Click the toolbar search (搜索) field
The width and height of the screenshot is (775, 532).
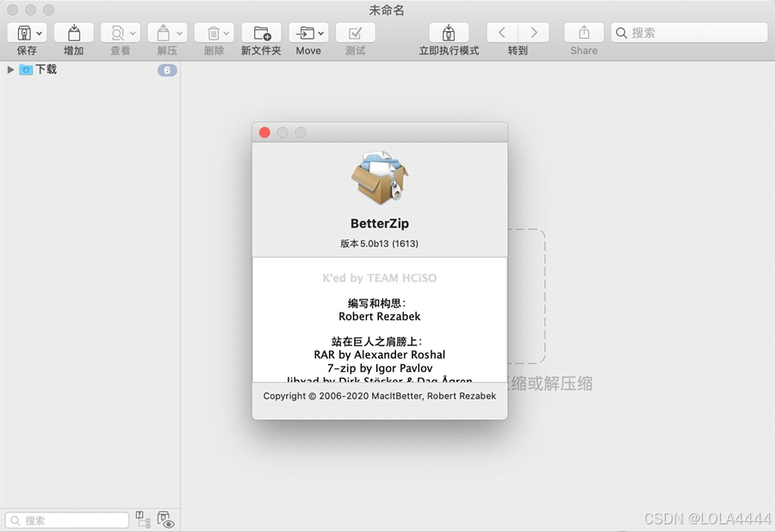point(689,33)
